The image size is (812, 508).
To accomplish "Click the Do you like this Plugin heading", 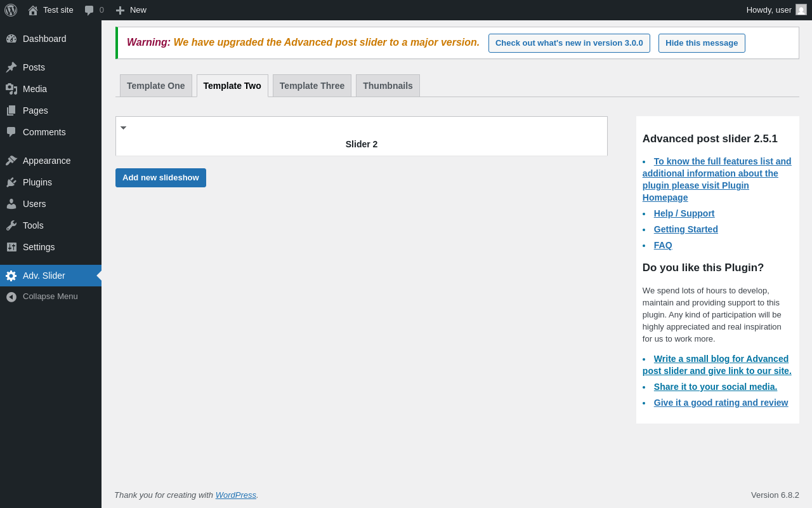I will pyautogui.click(x=703, y=268).
